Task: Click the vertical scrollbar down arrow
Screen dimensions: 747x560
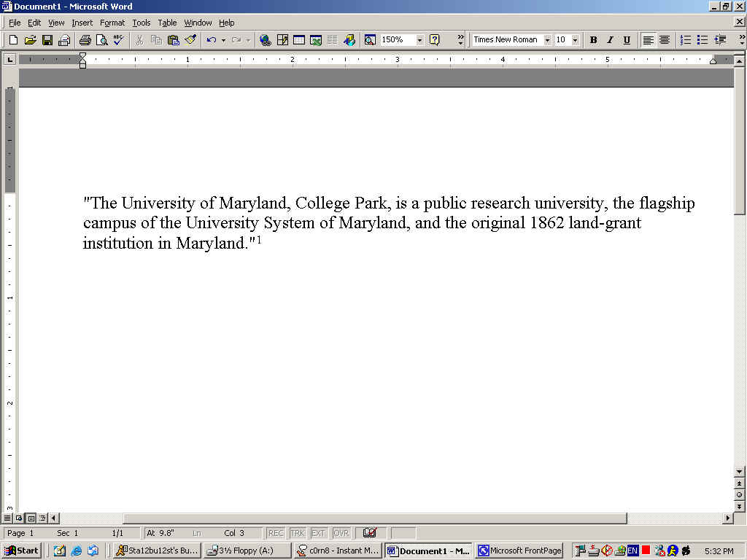Action: point(739,472)
